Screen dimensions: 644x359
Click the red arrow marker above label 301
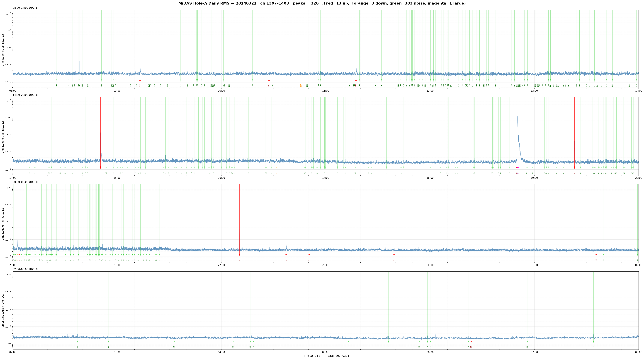pos(394,254)
